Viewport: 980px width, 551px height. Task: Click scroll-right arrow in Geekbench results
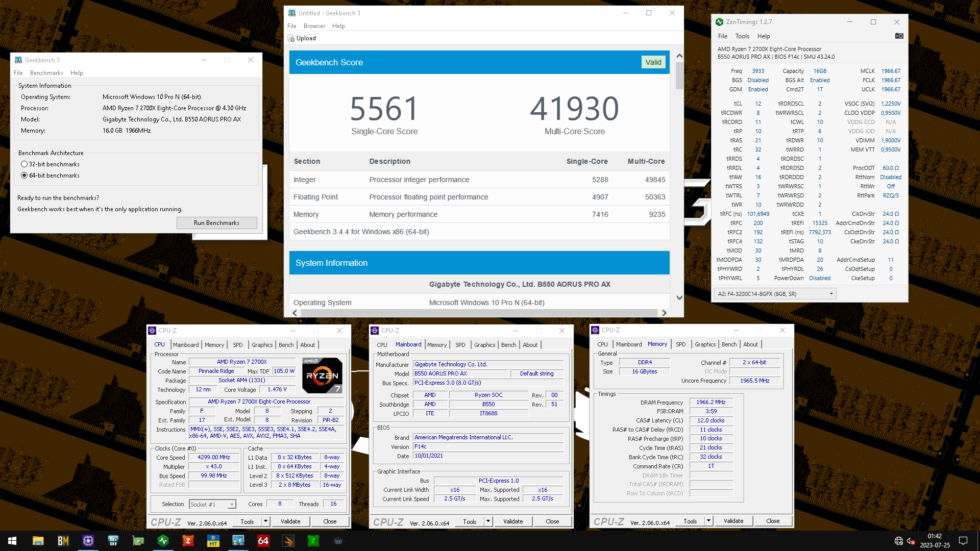click(x=664, y=313)
